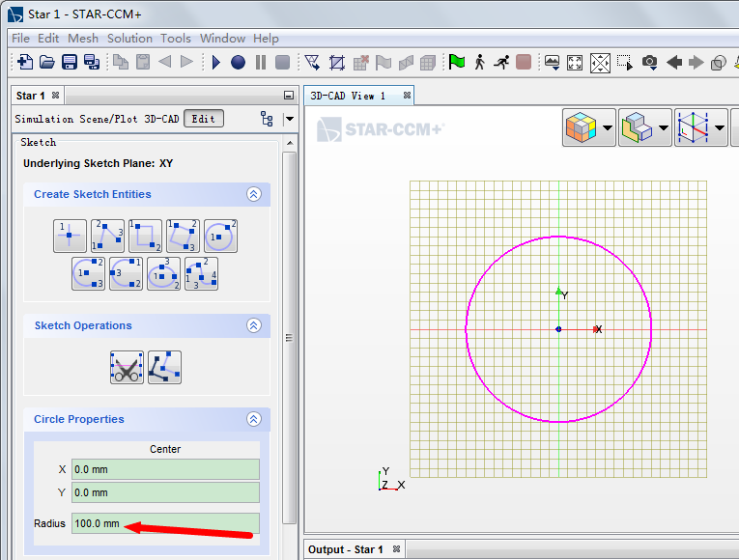
Task: Click the green flag Initialize Solution icon
Action: [x=457, y=62]
